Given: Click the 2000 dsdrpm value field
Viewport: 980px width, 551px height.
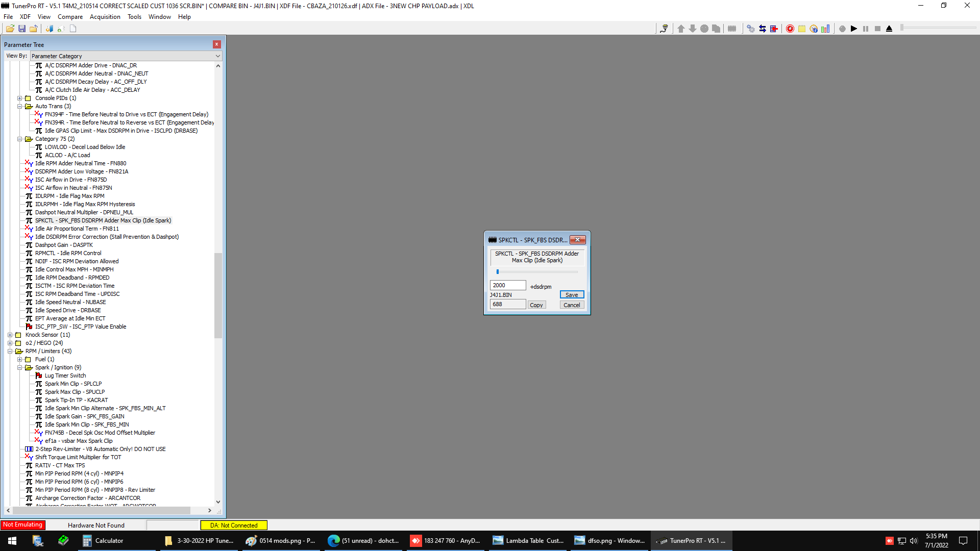Looking at the screenshot, I should (507, 286).
